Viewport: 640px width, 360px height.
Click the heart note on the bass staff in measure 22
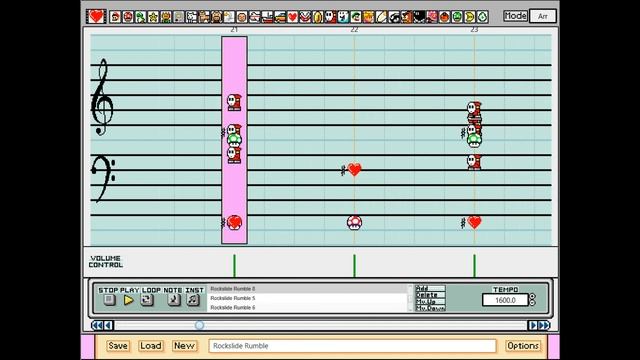pos(354,169)
